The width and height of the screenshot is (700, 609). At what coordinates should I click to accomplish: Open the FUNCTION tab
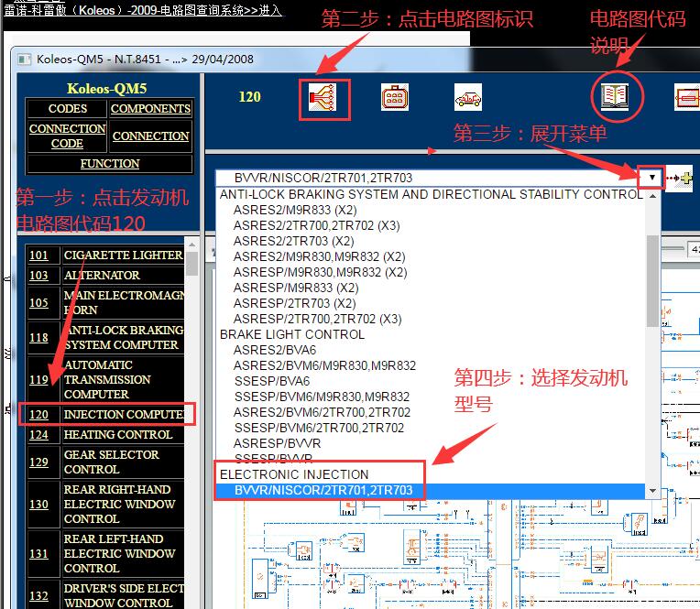tap(110, 164)
